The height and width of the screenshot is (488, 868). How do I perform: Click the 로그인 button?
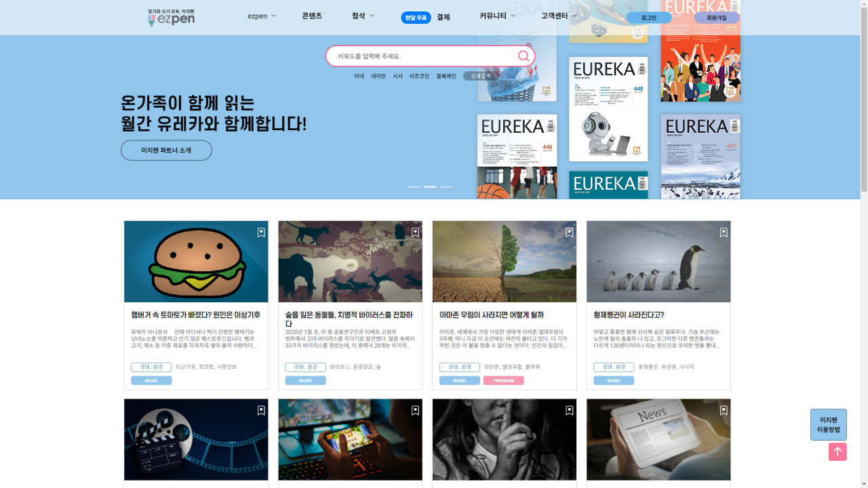pyautogui.click(x=649, y=18)
